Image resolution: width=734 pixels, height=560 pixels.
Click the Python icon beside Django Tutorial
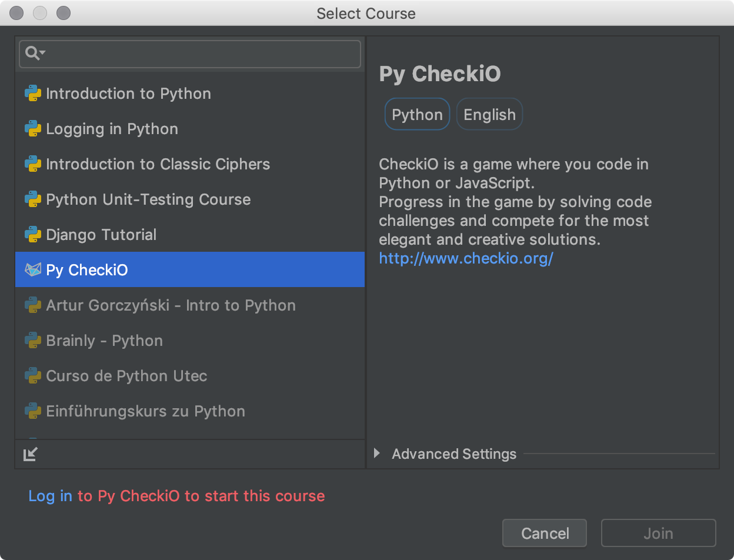pyautogui.click(x=33, y=235)
